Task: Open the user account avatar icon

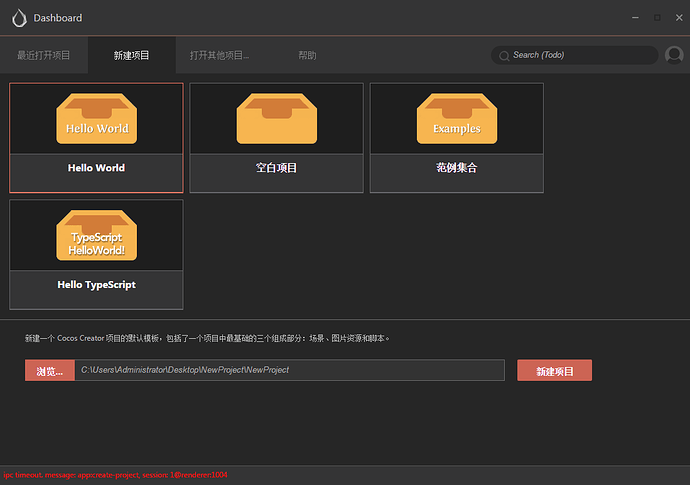Action: pyautogui.click(x=674, y=55)
